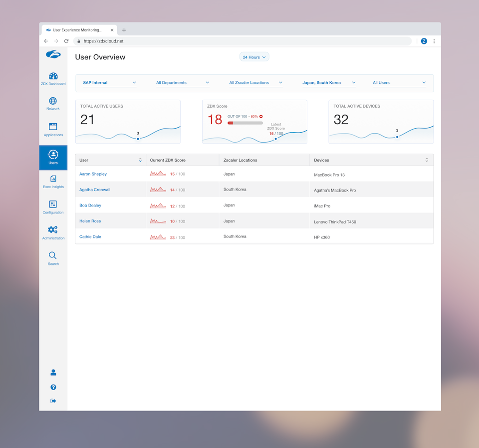
Task: Click the browser forward arrow
Action: point(56,41)
